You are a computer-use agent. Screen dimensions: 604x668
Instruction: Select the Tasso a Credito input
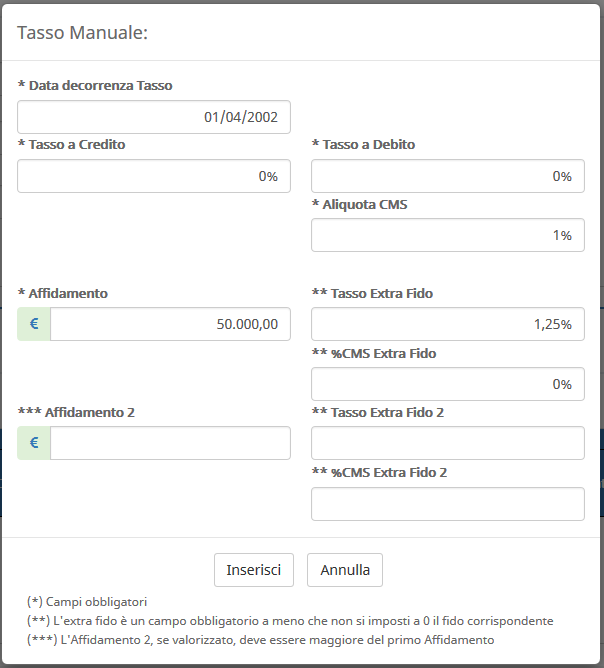point(154,176)
